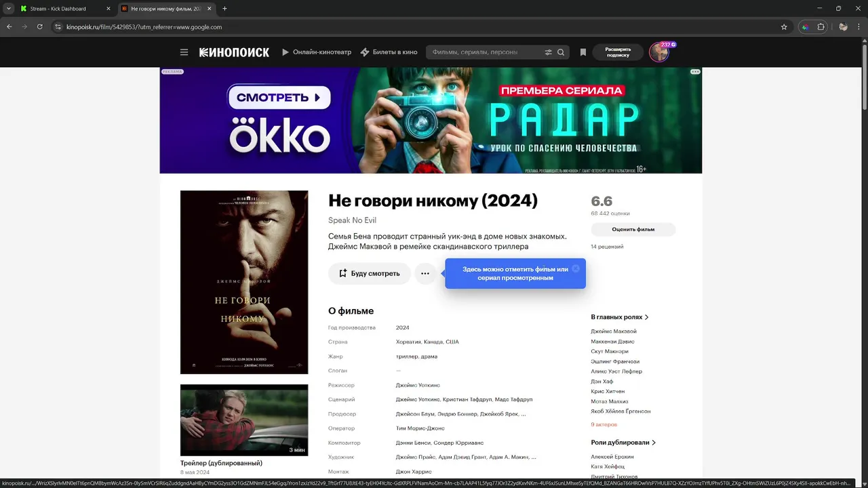Open actor Скут Макнэри page
This screenshot has height=488, width=868.
(610, 351)
